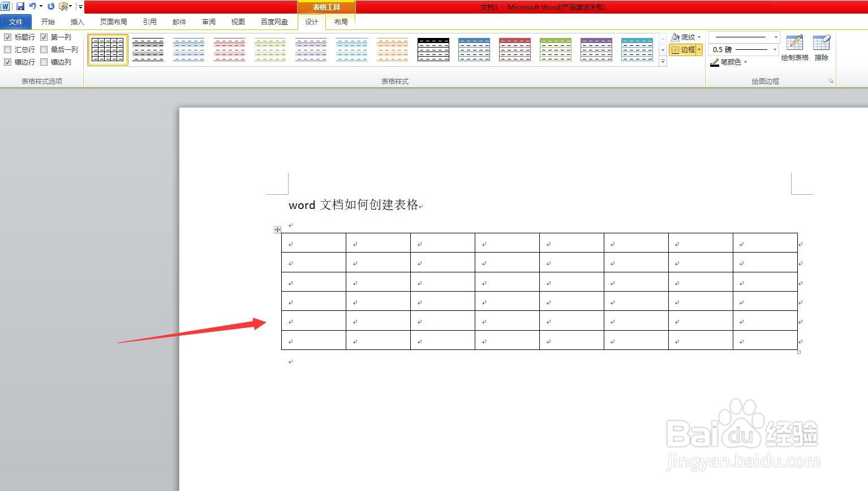
Task: Open the 文件 (File) menu
Action: pos(16,22)
